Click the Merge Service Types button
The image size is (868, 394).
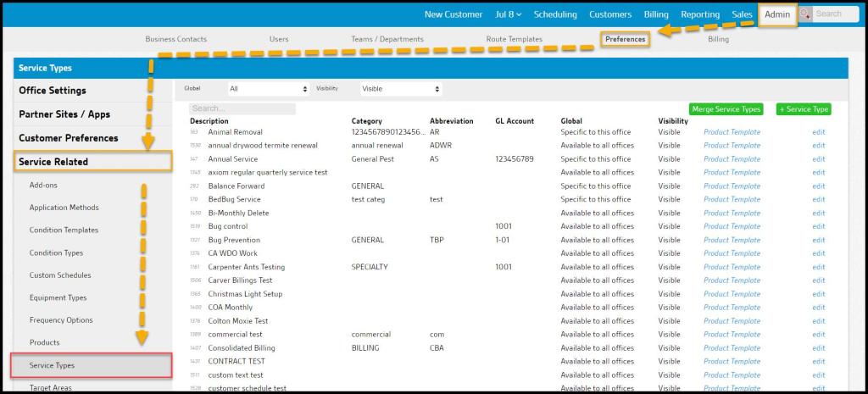tap(726, 109)
